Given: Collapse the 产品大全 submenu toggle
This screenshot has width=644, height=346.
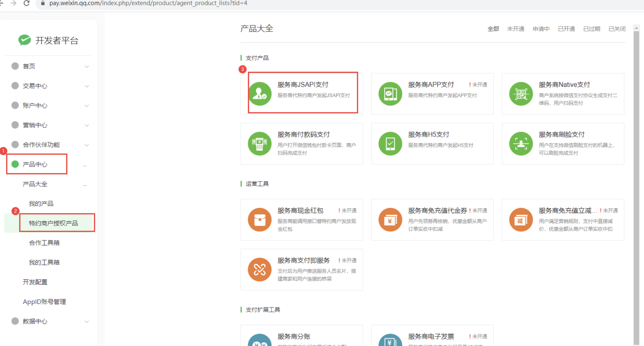Looking at the screenshot, I should coord(85,186).
